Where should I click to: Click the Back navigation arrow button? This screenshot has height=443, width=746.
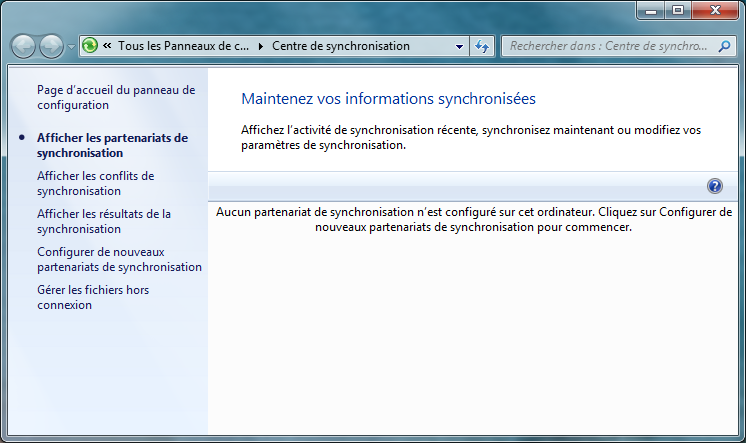click(x=23, y=47)
